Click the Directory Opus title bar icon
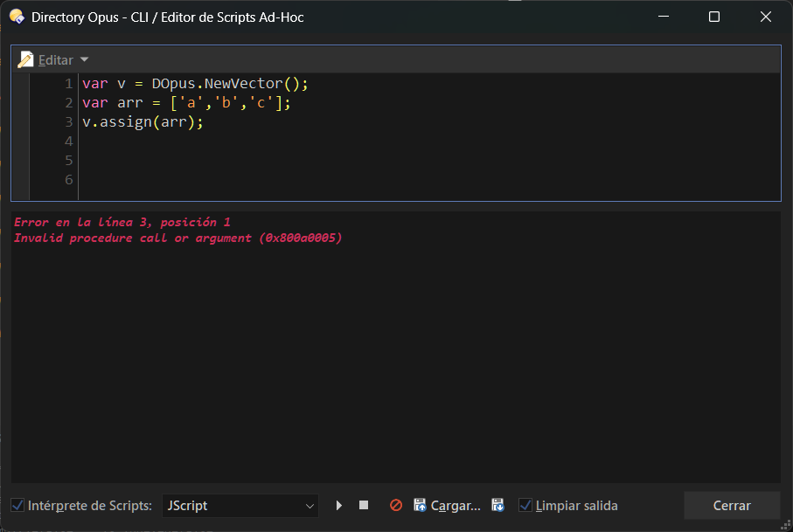This screenshot has width=793, height=532. click(17, 17)
